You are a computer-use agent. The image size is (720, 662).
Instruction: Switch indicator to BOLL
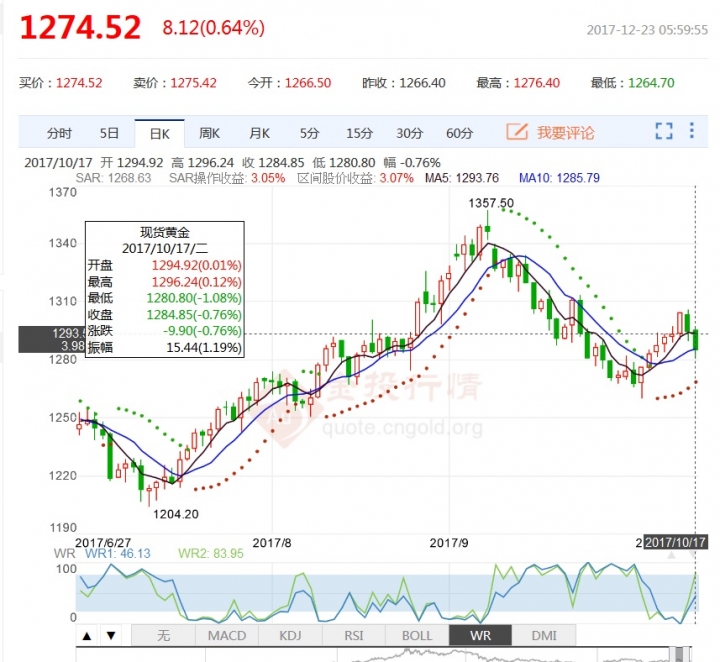(416, 636)
